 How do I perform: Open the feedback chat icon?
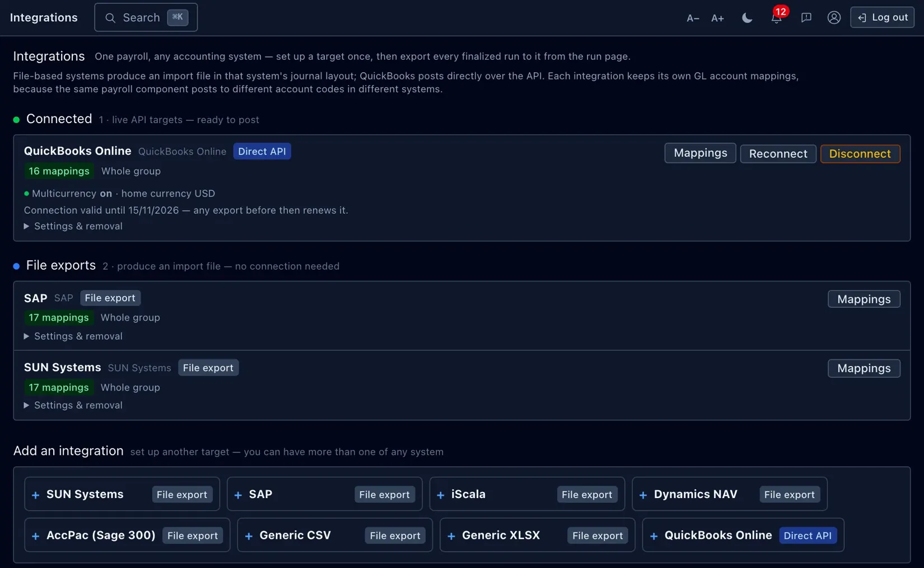[806, 18]
